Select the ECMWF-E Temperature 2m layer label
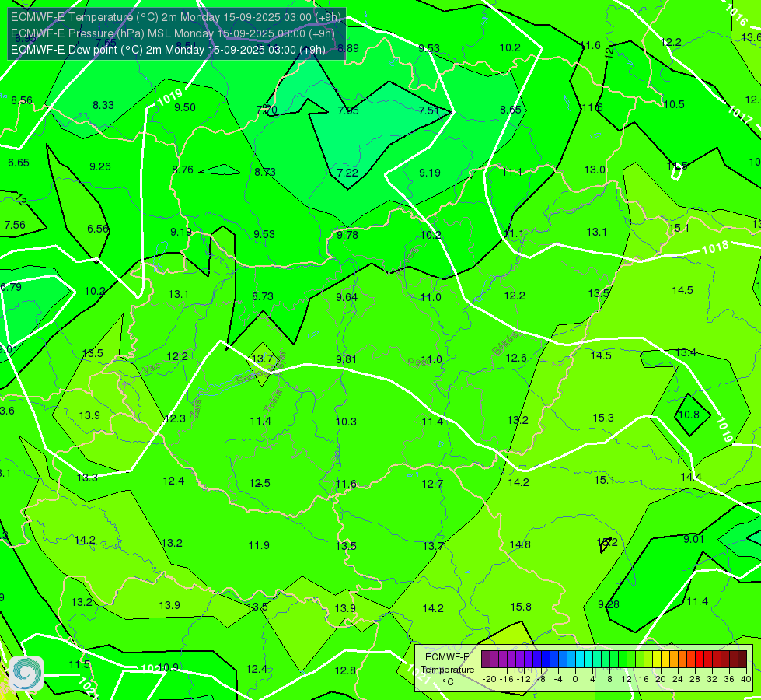761x700 pixels. point(176,17)
